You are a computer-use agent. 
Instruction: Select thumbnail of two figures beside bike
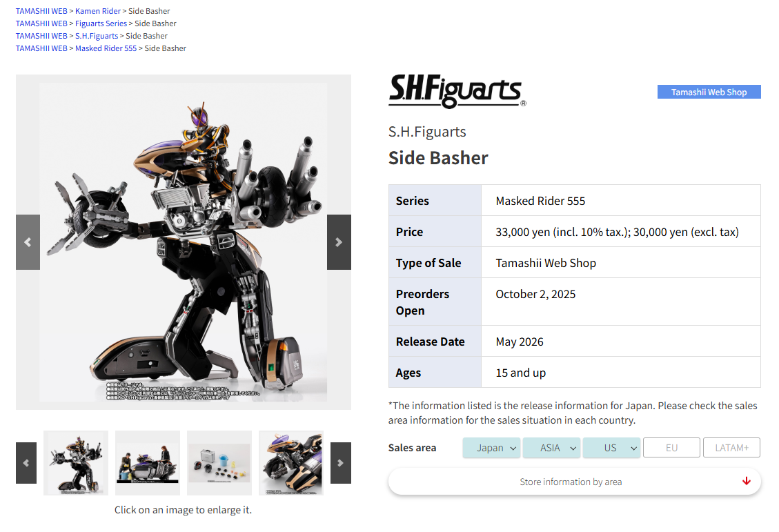(148, 463)
